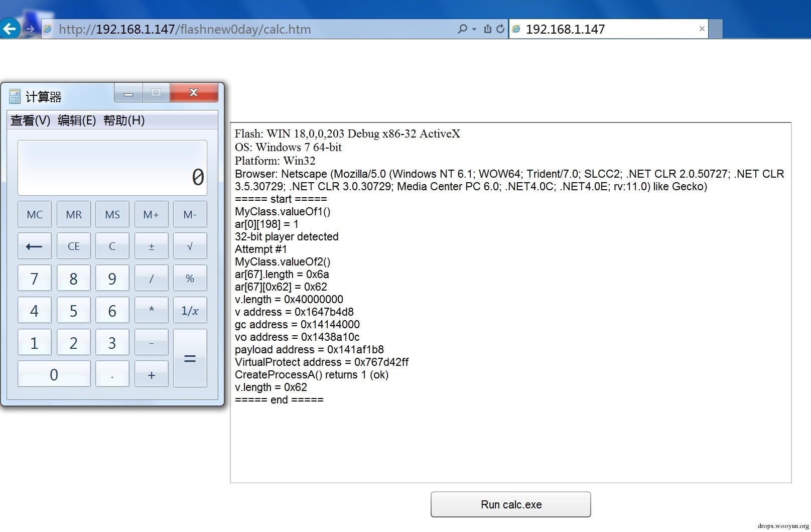
Task: Click the addition plus key
Action: point(151,374)
